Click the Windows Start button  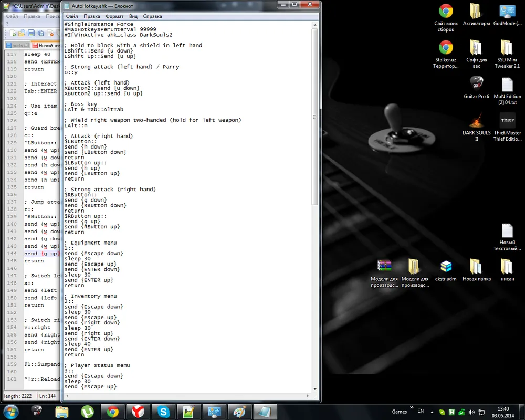click(10, 411)
